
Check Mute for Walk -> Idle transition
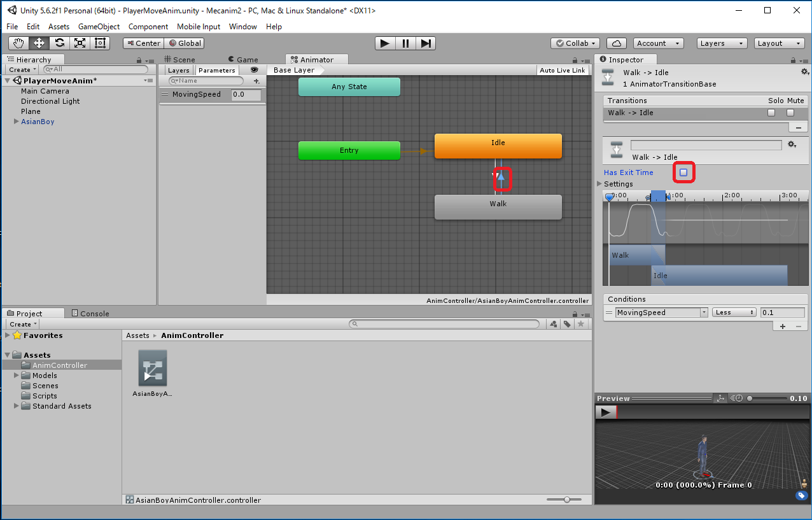coord(790,113)
